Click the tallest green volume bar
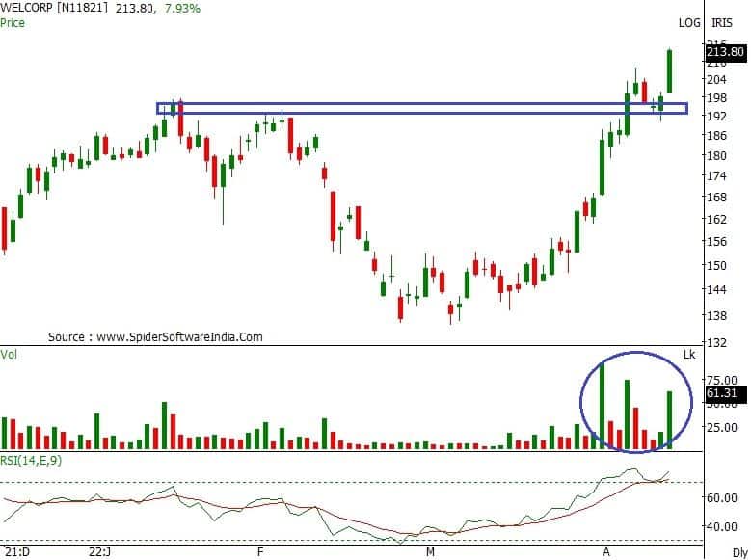The width and height of the screenshot is (751, 560). tap(602, 405)
